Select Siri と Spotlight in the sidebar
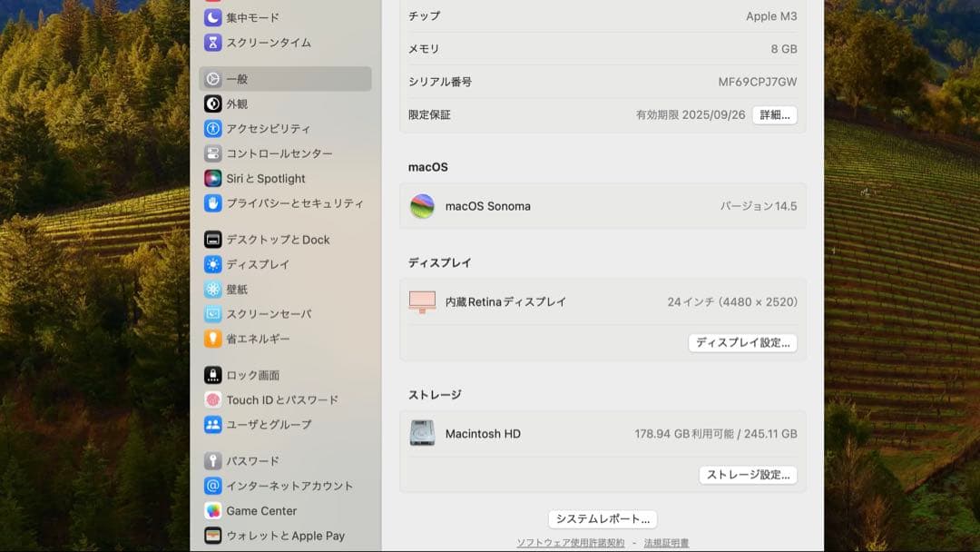Screen dimensions: 980x552 click(263, 179)
